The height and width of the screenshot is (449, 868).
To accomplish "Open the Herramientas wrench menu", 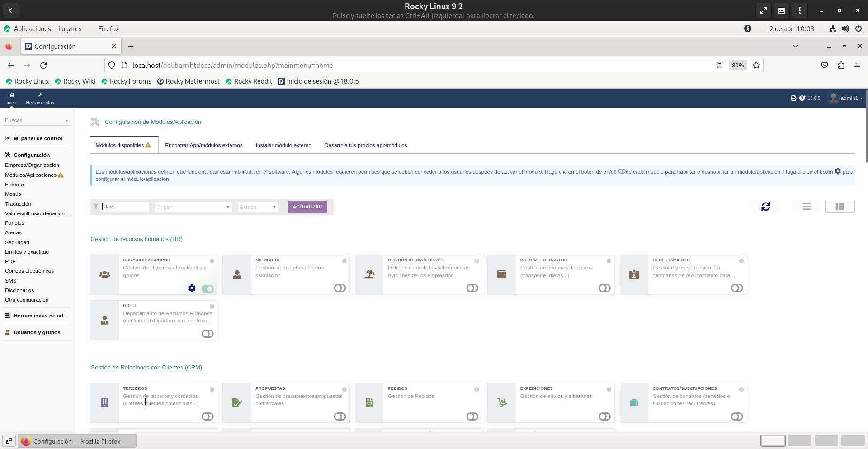I will [x=40, y=98].
